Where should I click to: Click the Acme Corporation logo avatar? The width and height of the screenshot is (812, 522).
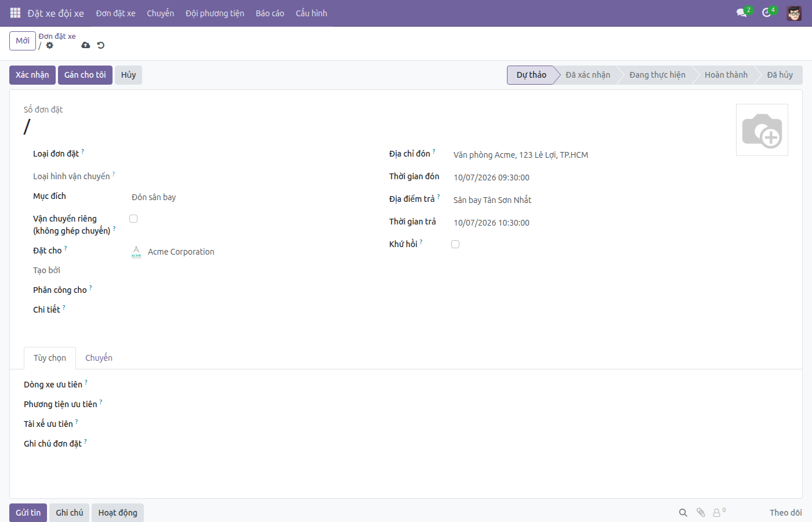tap(136, 252)
